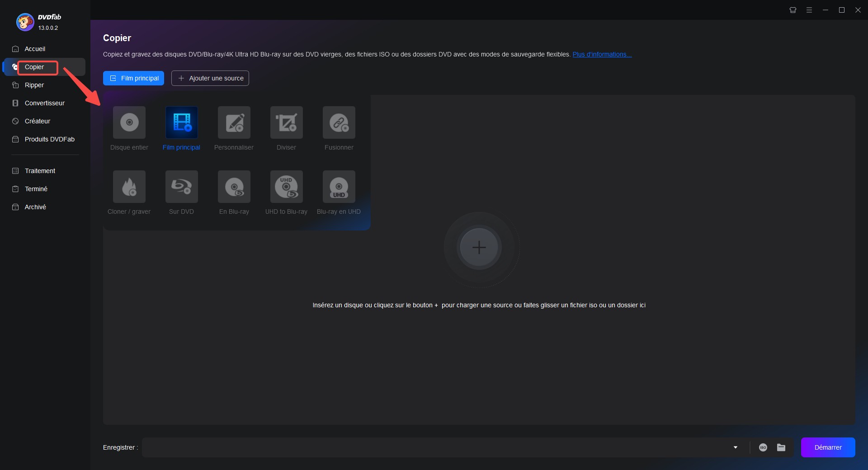Go to Accueil in the sidebar
868x470 pixels.
point(44,49)
